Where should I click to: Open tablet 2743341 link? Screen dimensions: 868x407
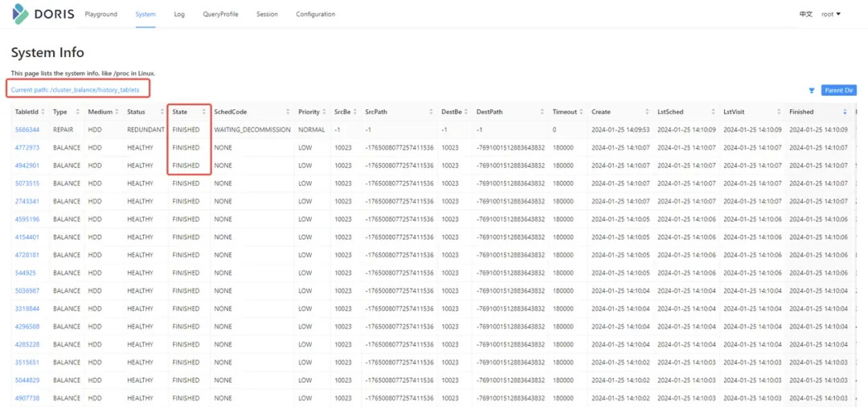[27, 201]
